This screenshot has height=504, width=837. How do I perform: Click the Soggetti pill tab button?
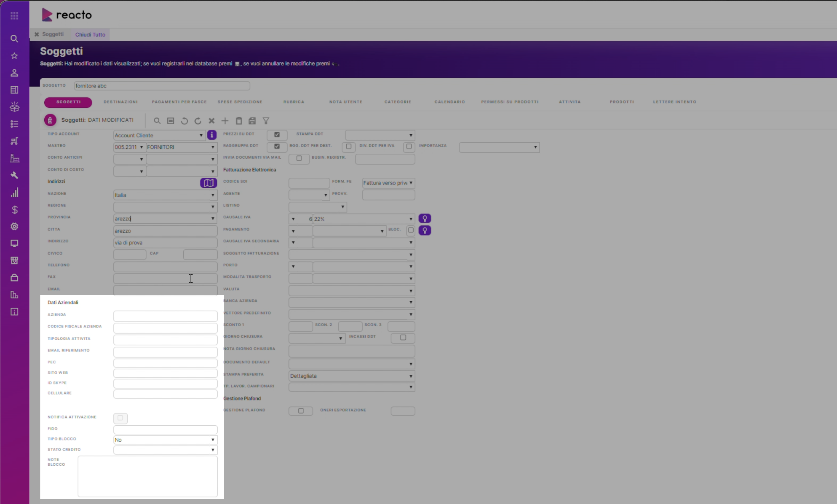(x=68, y=102)
